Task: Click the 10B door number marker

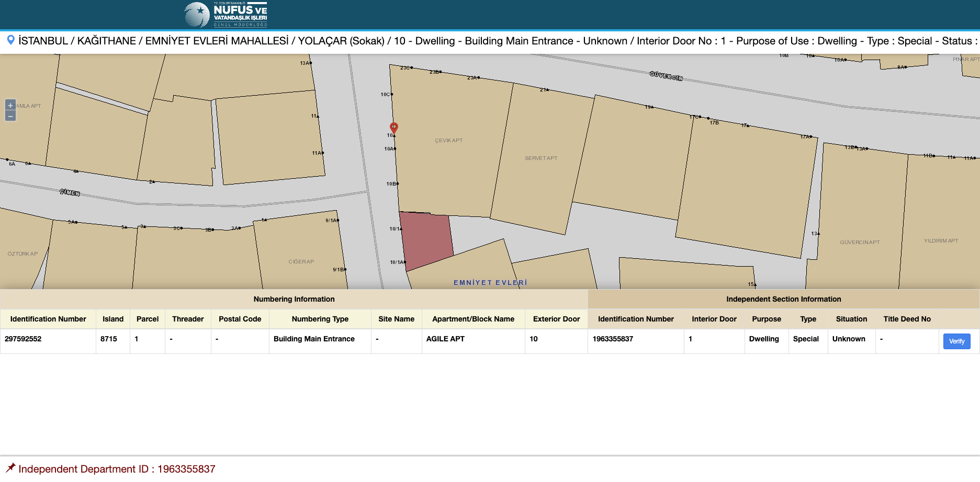Action: coord(392,184)
